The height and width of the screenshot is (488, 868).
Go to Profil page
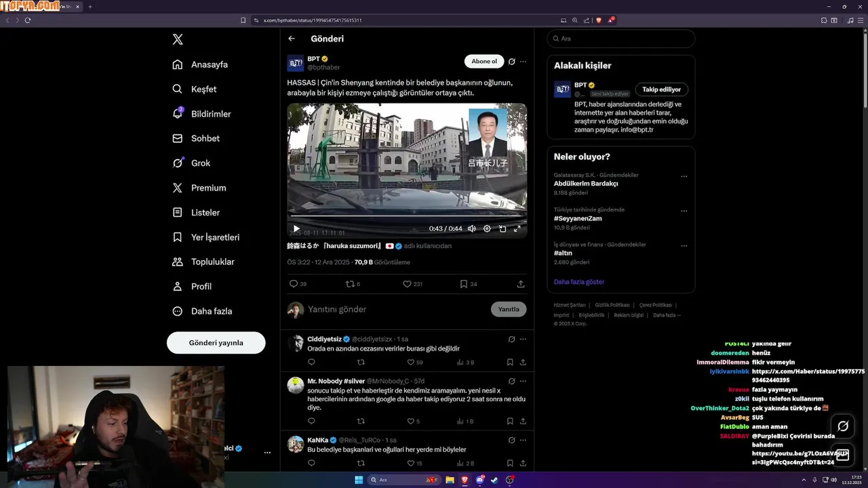pos(192,286)
